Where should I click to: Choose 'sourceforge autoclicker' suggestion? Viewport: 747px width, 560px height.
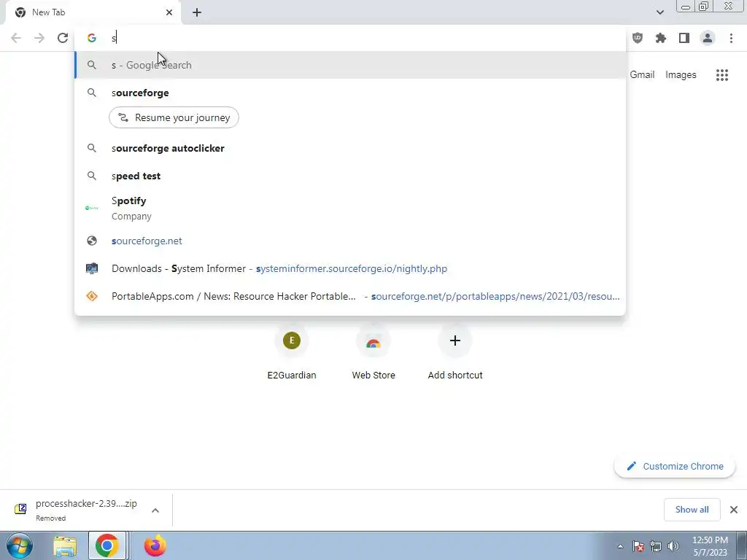tap(350, 148)
